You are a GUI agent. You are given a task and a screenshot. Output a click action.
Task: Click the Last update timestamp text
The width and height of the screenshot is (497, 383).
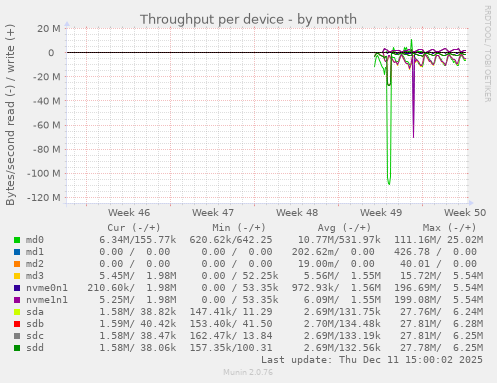[x=372, y=360]
